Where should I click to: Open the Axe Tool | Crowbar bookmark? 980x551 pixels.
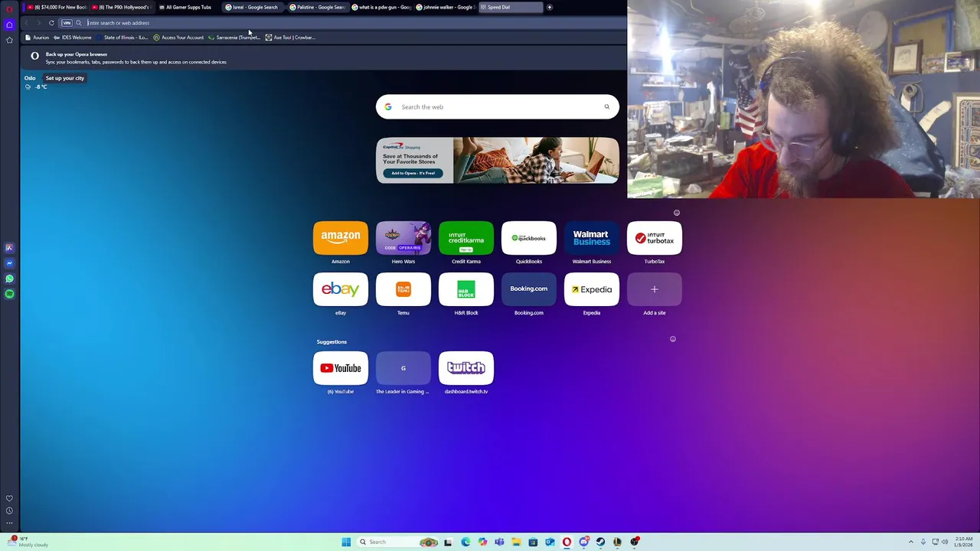click(290, 37)
